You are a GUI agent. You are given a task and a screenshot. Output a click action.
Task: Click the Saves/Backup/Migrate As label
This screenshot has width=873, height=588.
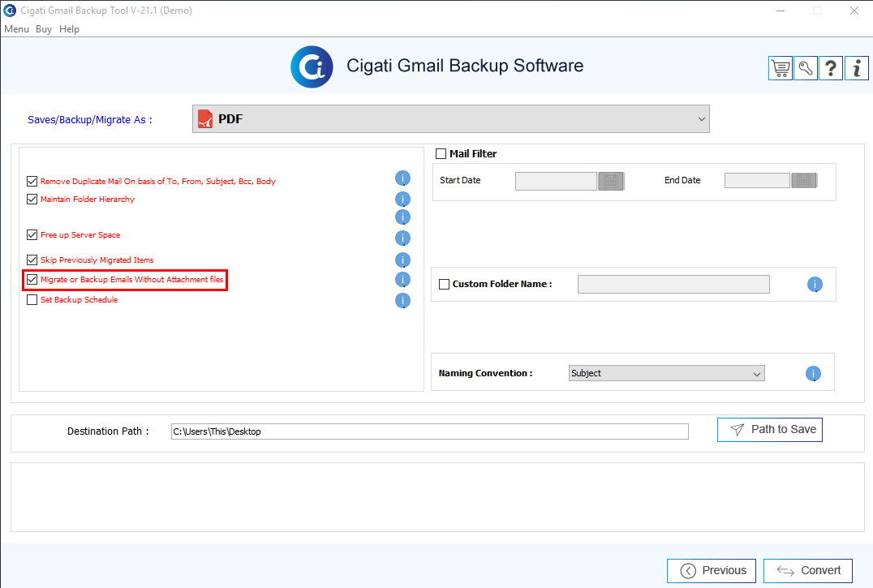[x=89, y=119]
